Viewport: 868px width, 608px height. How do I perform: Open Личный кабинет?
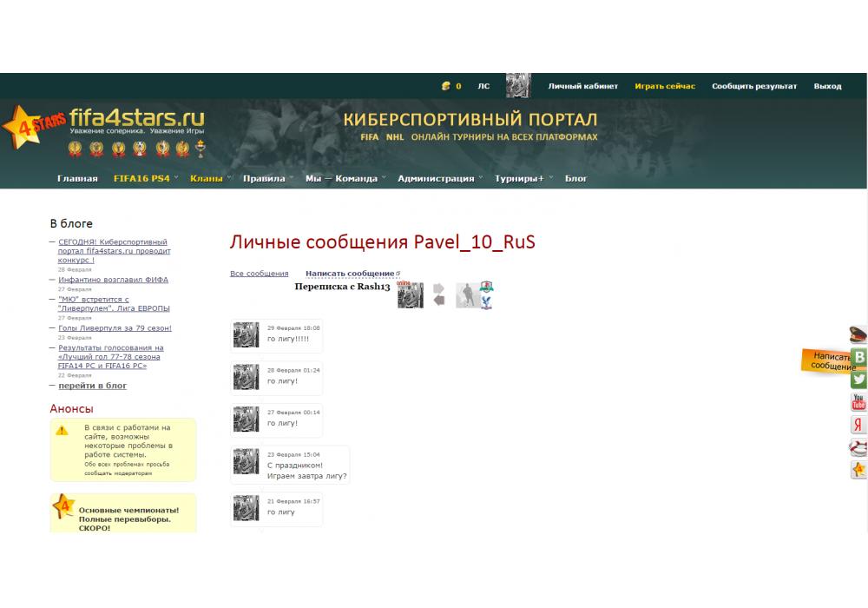[x=583, y=86]
